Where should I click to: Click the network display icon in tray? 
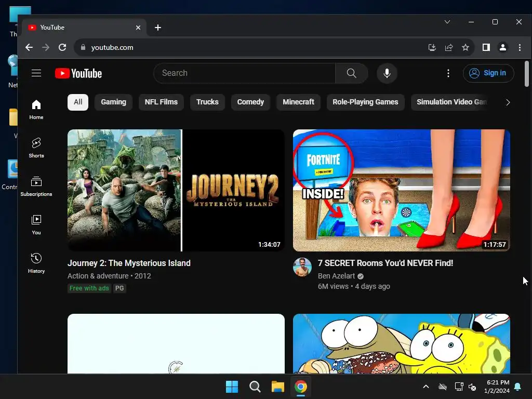coord(459,387)
